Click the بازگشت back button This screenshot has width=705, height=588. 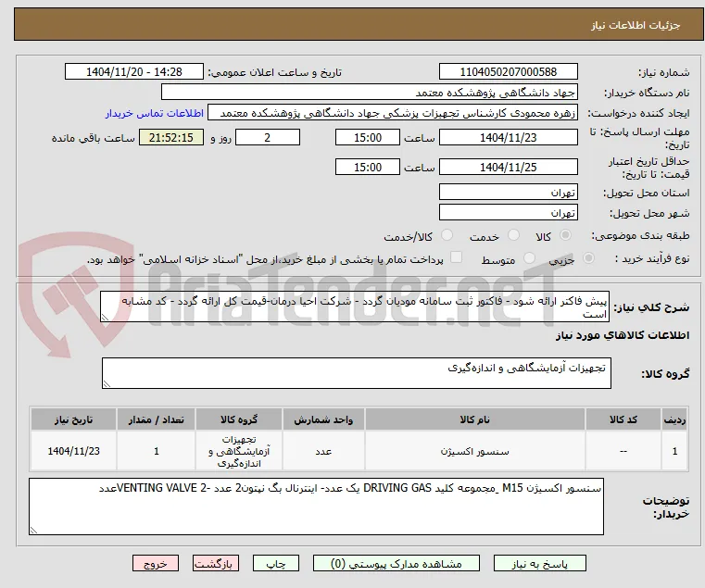point(216,563)
